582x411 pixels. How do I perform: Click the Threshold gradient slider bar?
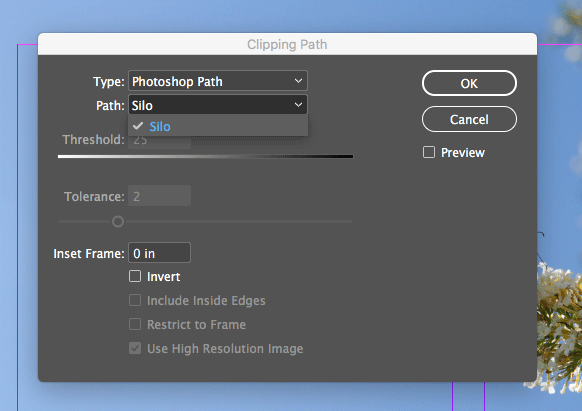(205, 157)
